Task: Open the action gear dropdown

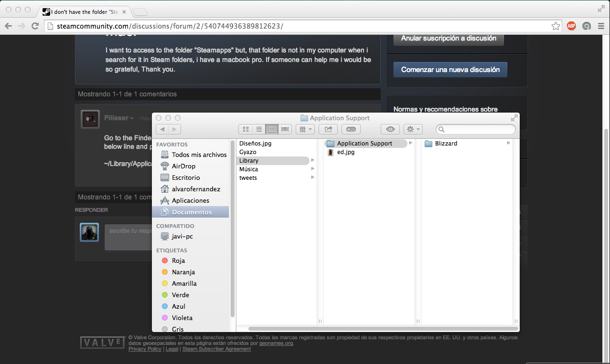Action: coord(412,129)
